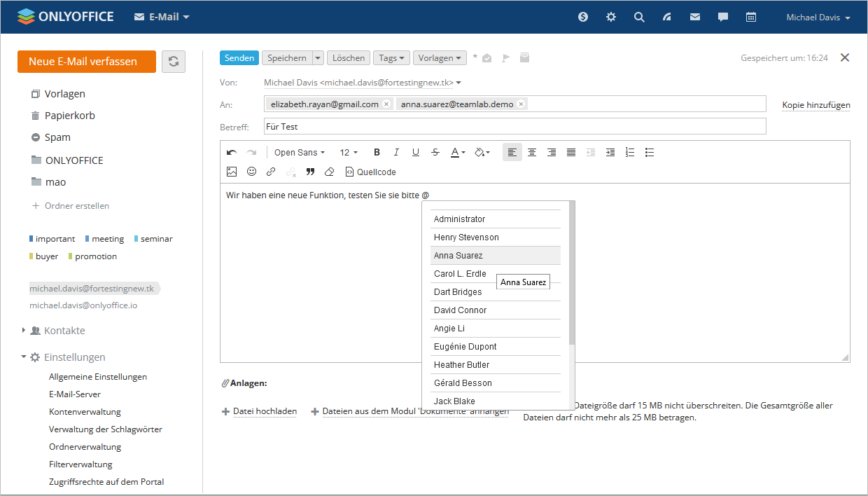Insert a block quote
Screen dimensions: 868x496
tap(310, 172)
